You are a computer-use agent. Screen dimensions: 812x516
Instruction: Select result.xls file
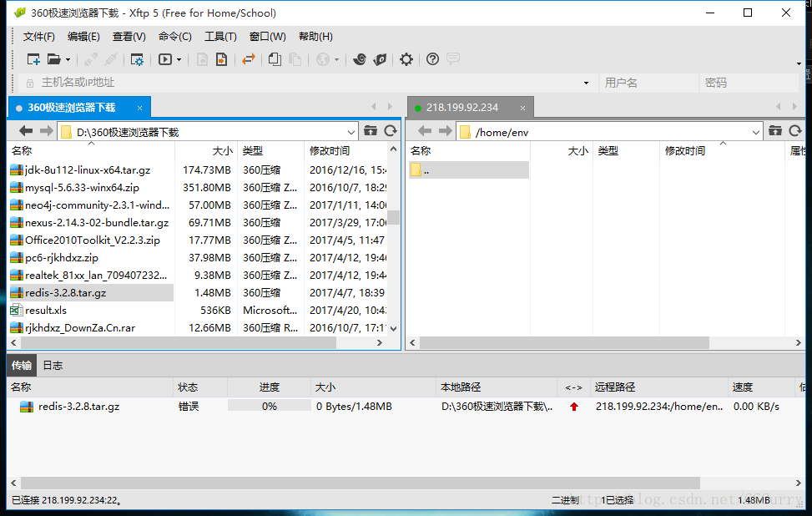pos(46,311)
